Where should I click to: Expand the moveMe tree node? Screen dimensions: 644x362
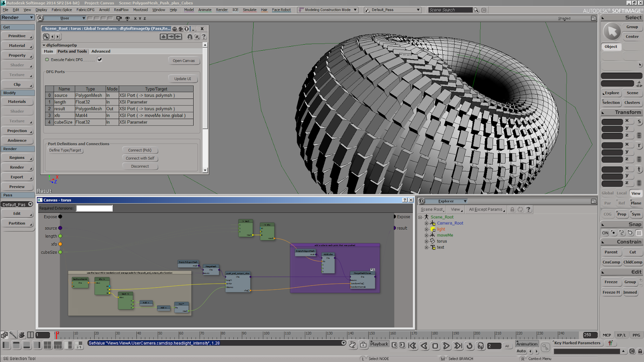[x=427, y=235]
